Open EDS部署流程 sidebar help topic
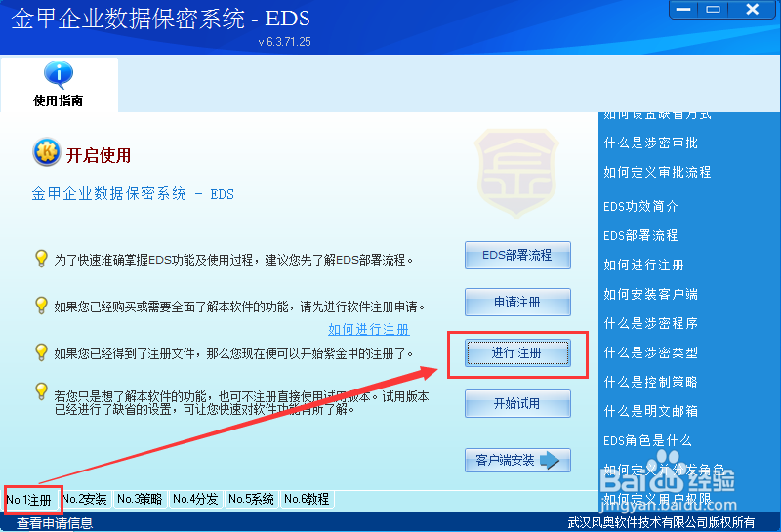Viewport: 781px width, 532px height. pos(640,235)
